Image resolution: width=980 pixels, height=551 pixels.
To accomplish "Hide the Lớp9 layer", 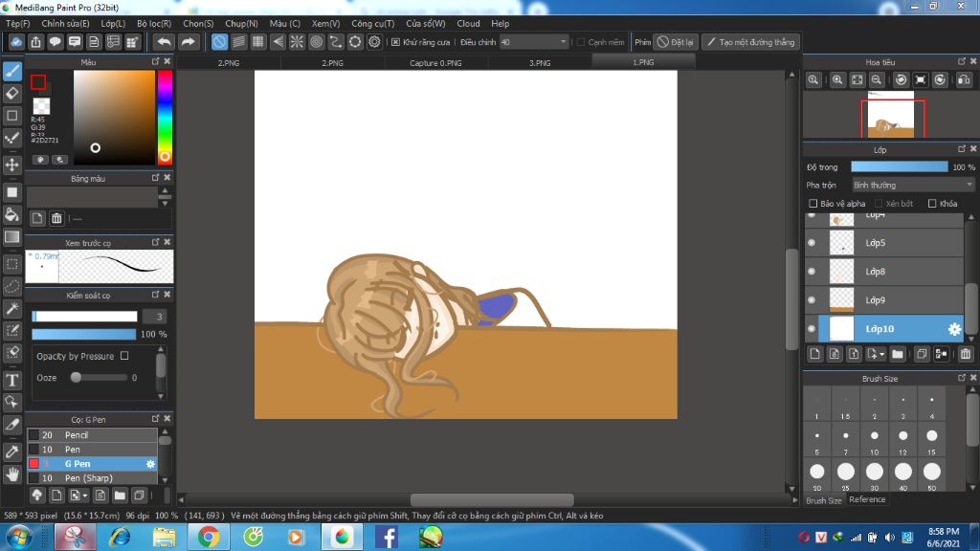I will 812,299.
